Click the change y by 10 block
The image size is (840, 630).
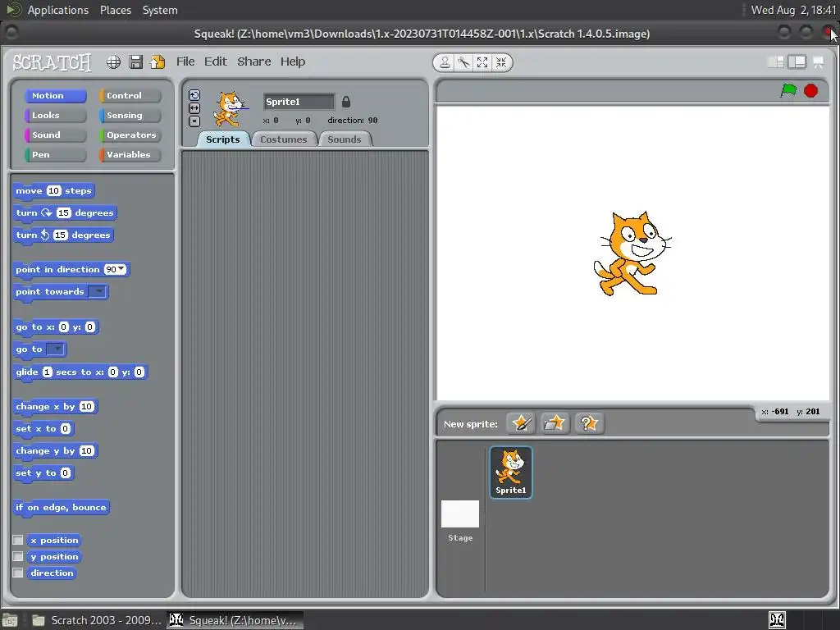point(55,451)
